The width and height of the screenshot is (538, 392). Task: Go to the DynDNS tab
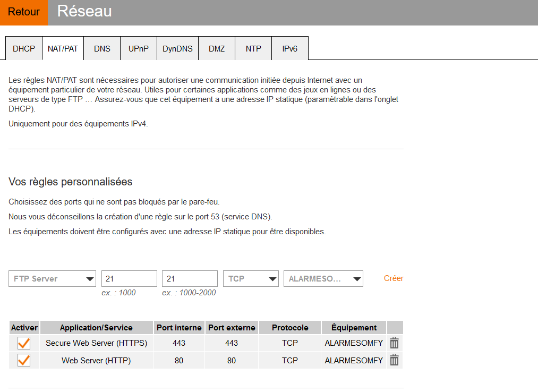[177, 48]
